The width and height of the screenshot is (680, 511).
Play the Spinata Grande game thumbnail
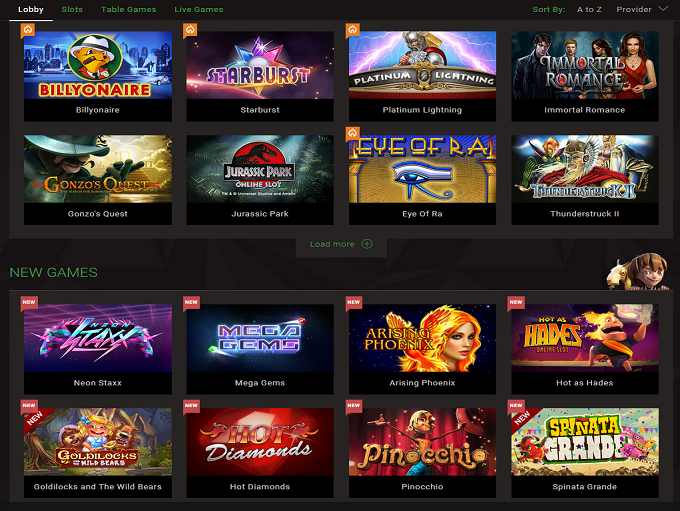[x=585, y=442]
